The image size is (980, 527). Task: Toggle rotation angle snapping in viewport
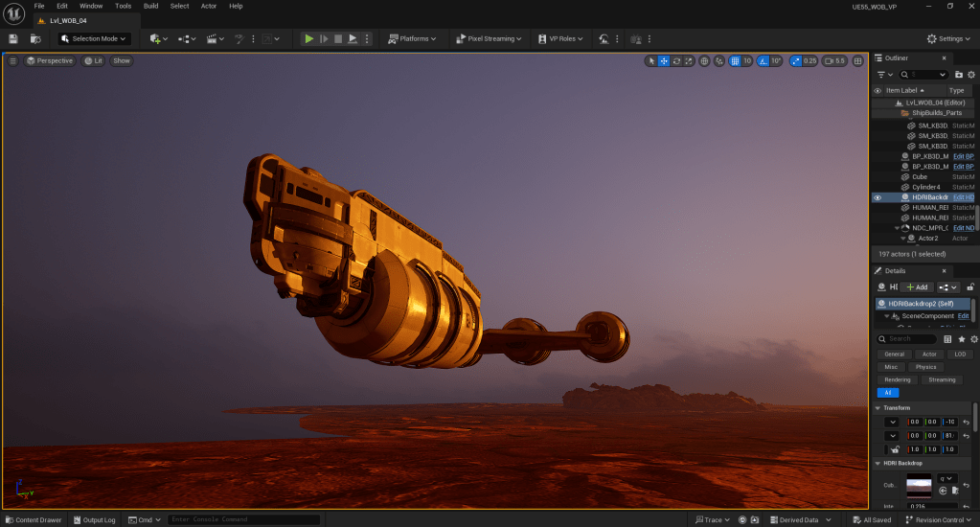(x=763, y=60)
